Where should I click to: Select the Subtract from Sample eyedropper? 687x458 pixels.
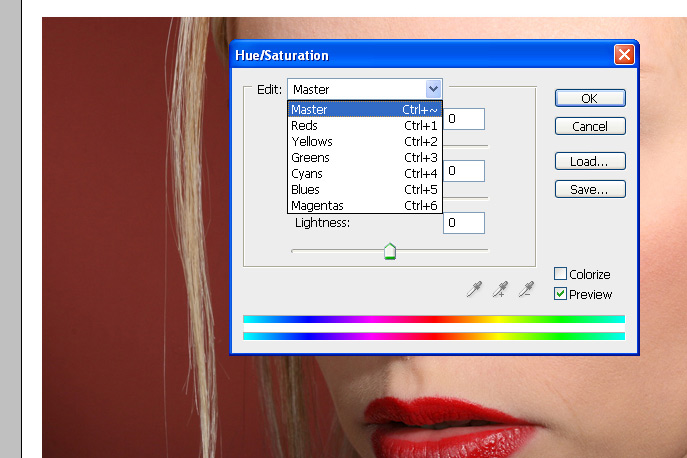526,289
